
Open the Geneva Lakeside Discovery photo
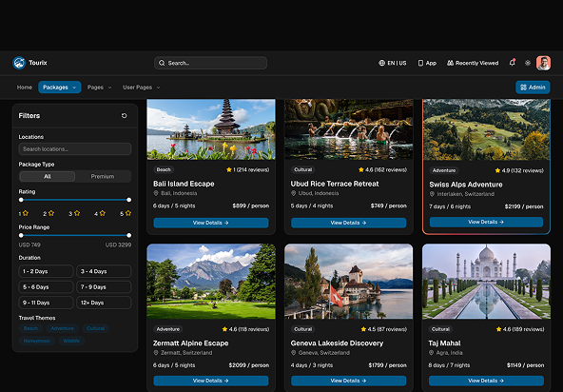pos(349,282)
